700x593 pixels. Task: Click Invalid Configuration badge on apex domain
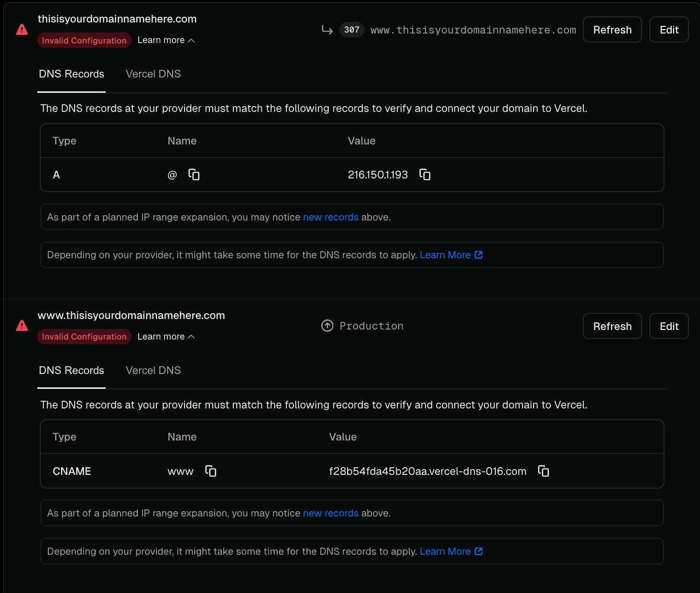coord(84,40)
